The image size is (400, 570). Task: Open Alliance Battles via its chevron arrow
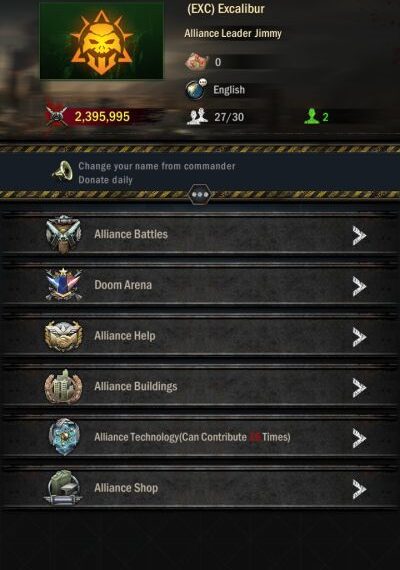pyautogui.click(x=359, y=236)
